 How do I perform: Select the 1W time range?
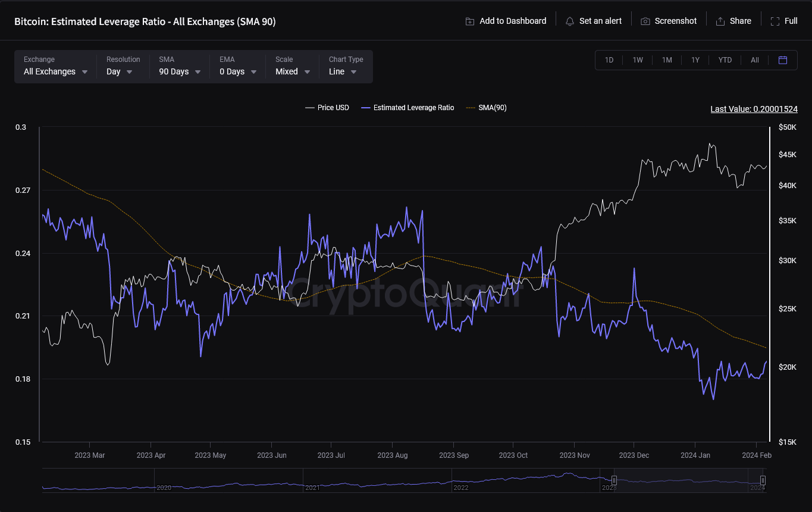pyautogui.click(x=638, y=60)
